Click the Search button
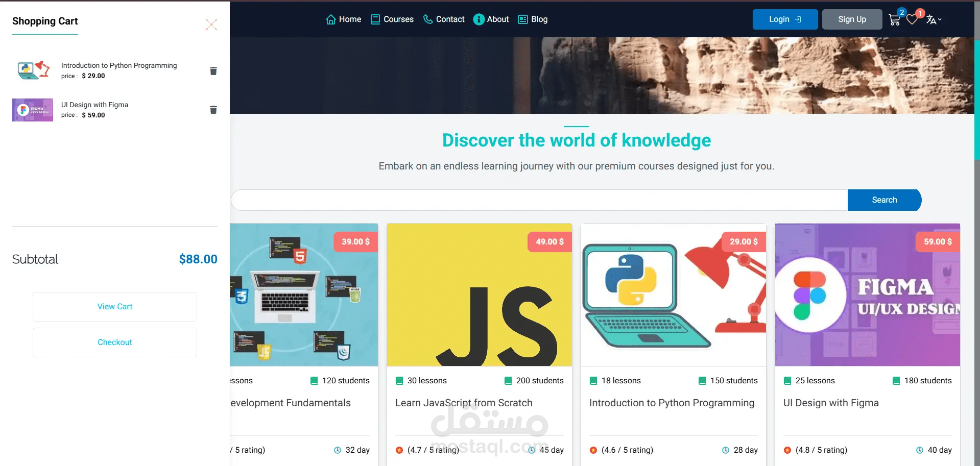Viewport: 980px width, 466px height. [x=885, y=200]
